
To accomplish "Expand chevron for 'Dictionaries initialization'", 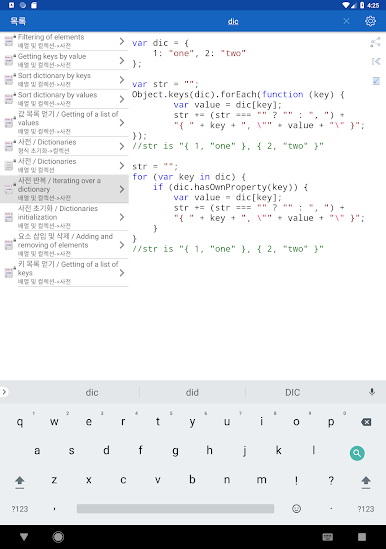I will coord(122,217).
